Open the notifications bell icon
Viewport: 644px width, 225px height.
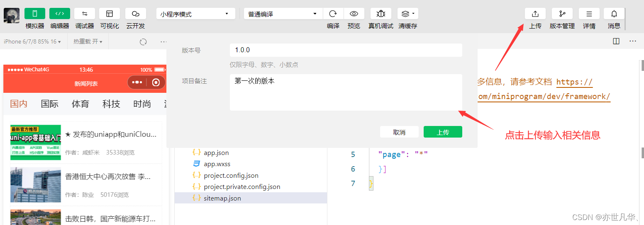614,14
